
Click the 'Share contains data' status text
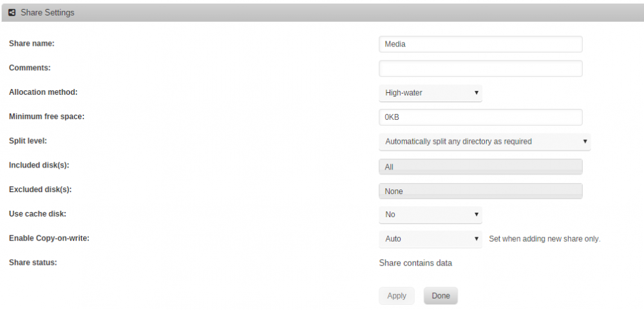point(415,263)
